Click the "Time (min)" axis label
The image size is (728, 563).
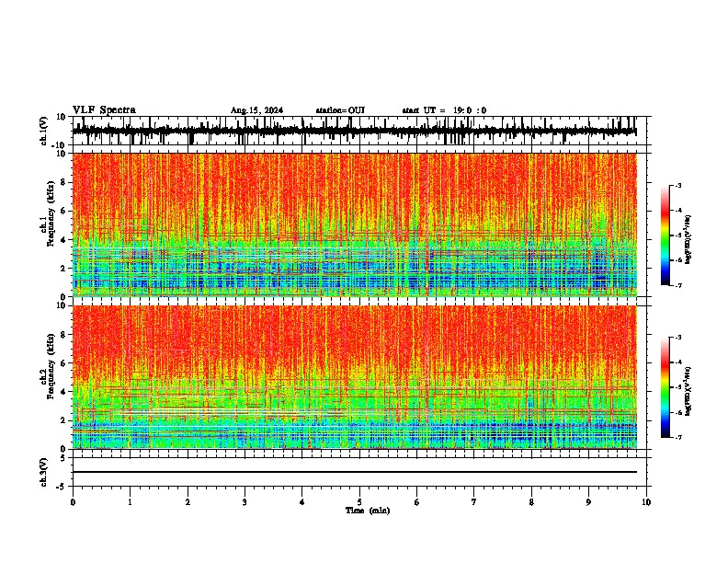tap(368, 511)
